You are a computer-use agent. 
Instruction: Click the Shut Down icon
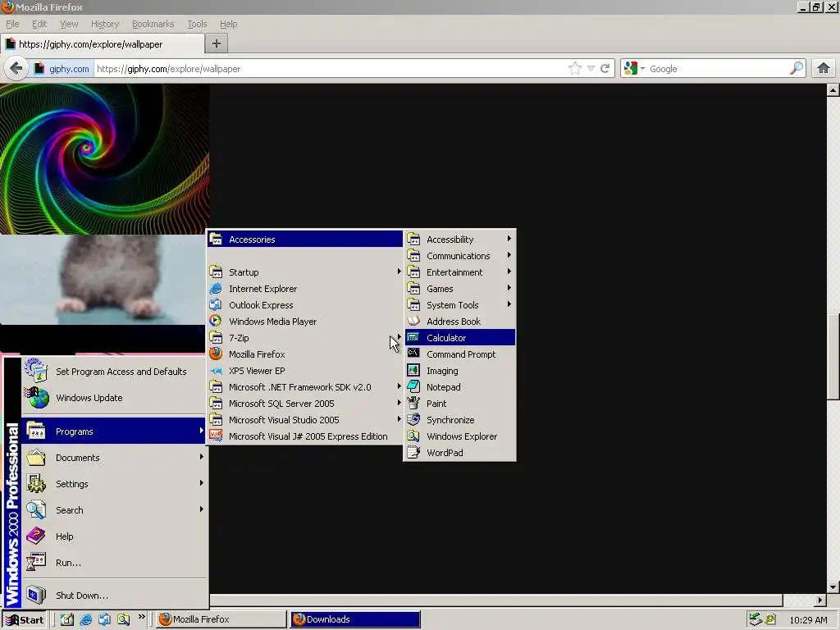tap(36, 596)
